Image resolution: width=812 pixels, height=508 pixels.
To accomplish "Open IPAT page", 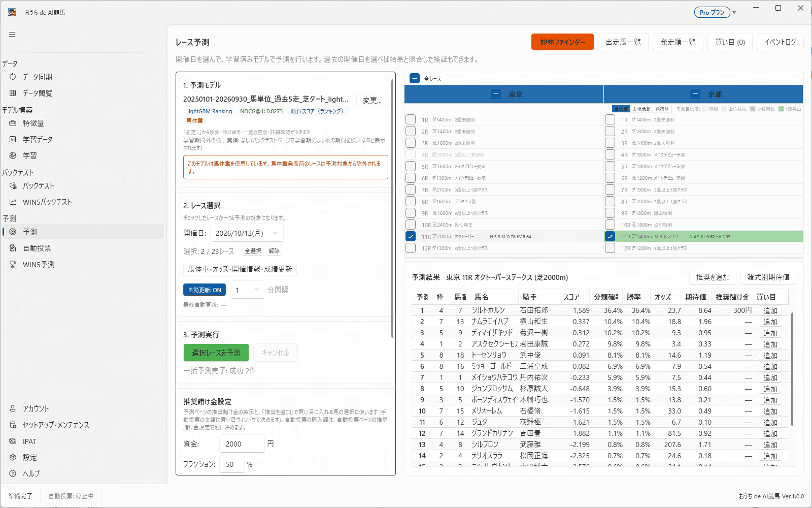I will [82, 442].
